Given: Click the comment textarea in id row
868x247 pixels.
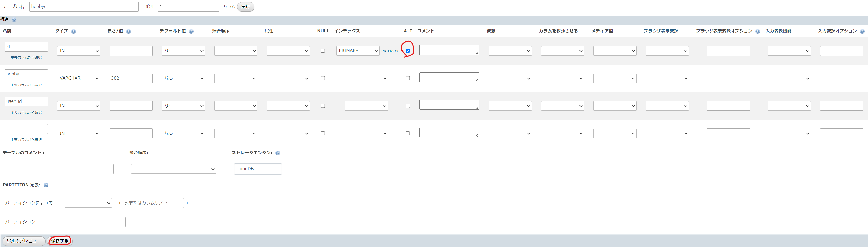Looking at the screenshot, I should click(x=449, y=50).
